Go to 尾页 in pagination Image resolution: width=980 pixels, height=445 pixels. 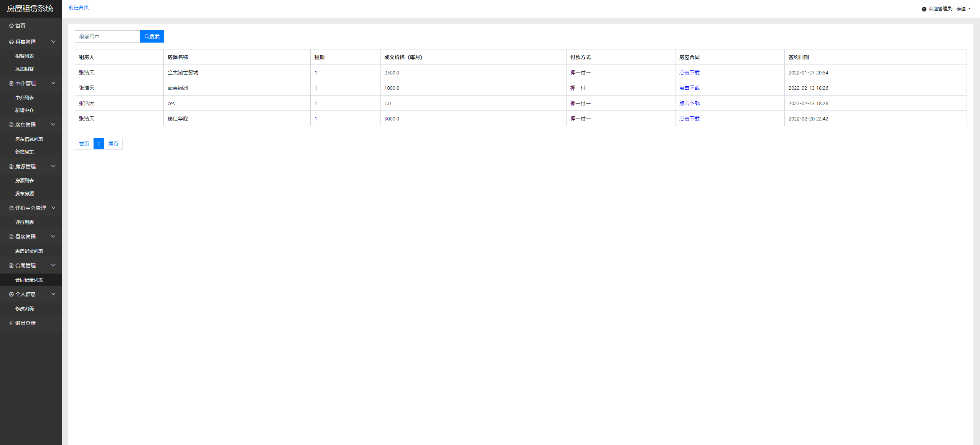tap(113, 144)
